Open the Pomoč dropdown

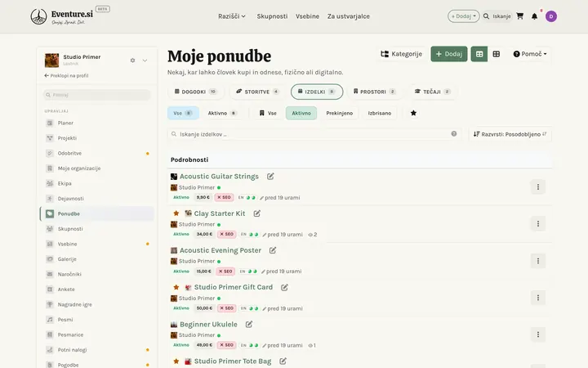[530, 54]
